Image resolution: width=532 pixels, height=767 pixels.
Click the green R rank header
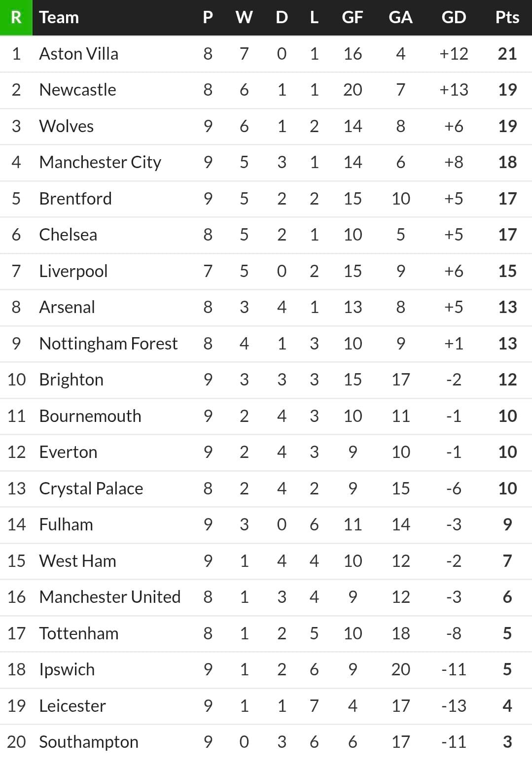pyautogui.click(x=16, y=17)
